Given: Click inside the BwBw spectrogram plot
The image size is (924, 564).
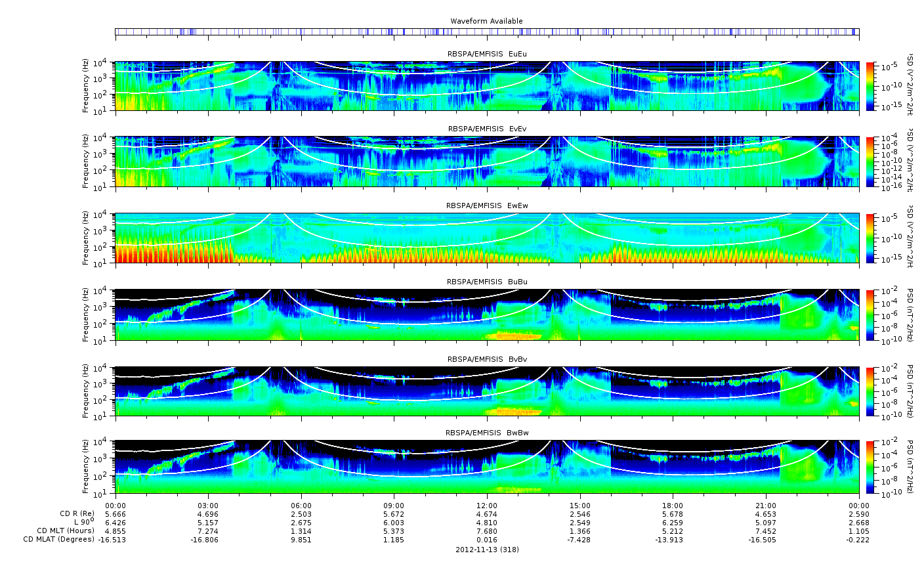Looking at the screenshot, I should pyautogui.click(x=487, y=467).
